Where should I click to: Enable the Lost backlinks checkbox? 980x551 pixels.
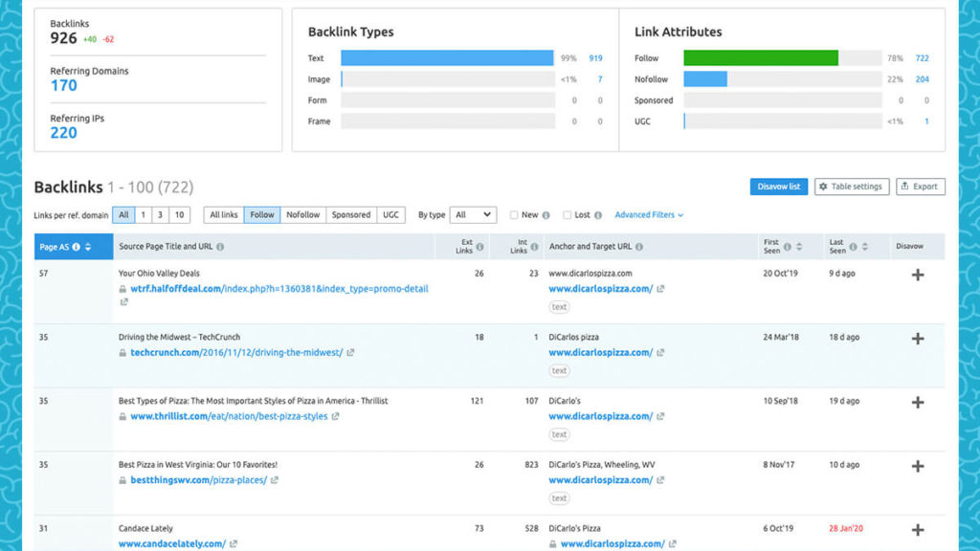(x=568, y=215)
